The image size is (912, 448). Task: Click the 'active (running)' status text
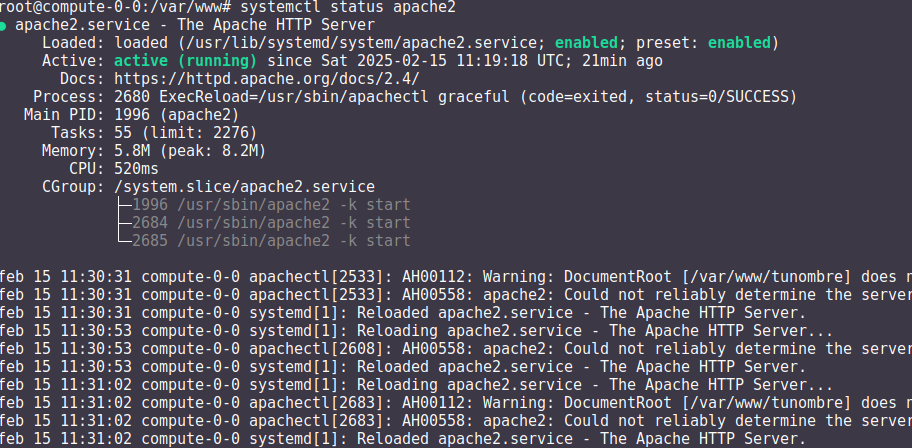click(x=186, y=61)
